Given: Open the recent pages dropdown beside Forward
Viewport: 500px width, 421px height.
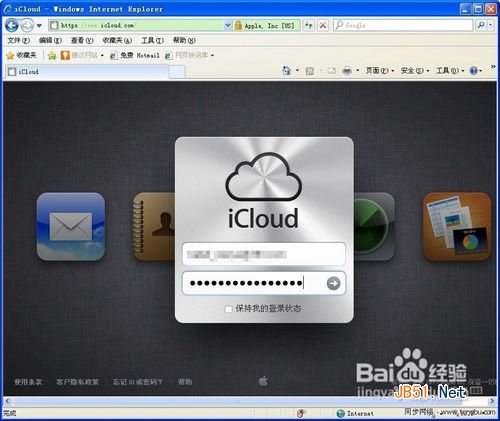Looking at the screenshot, I should [39, 26].
